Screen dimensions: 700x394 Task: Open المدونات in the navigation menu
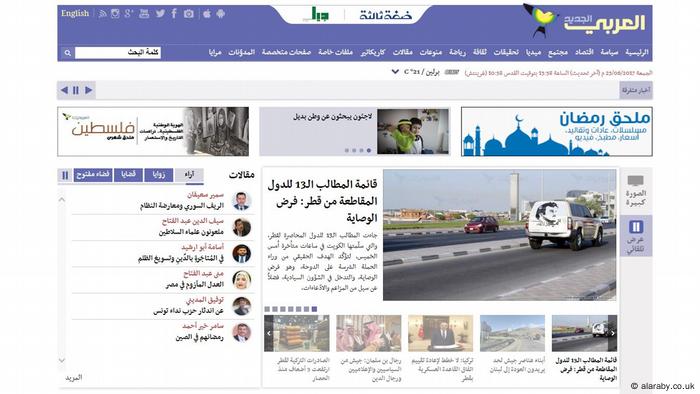pos(242,52)
